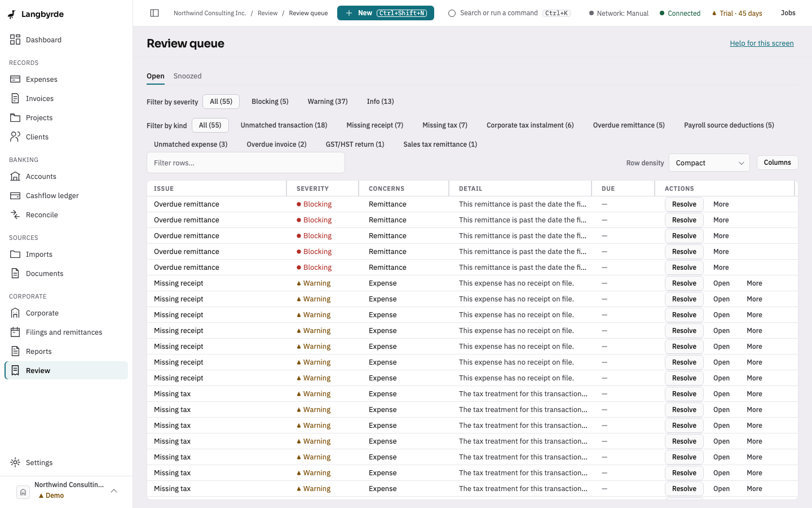This screenshot has height=508, width=812.
Task: Click the Filter rows input field
Action: (x=246, y=163)
